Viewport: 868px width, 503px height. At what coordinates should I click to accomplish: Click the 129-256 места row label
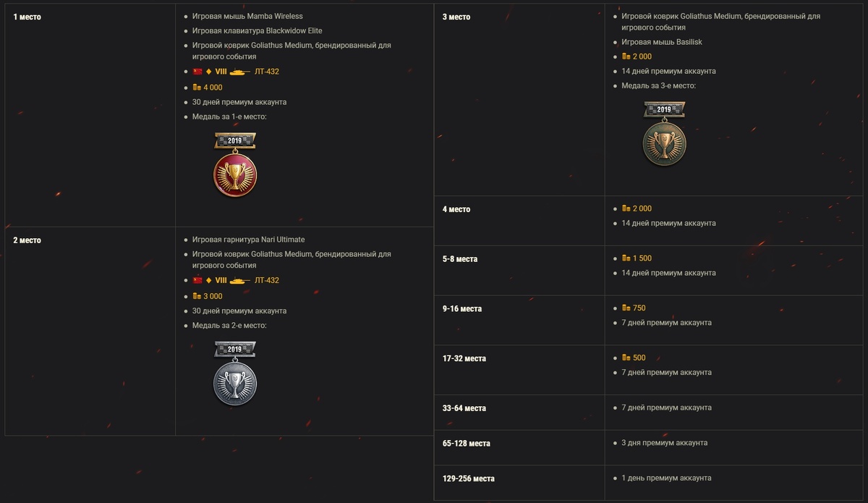click(x=468, y=478)
